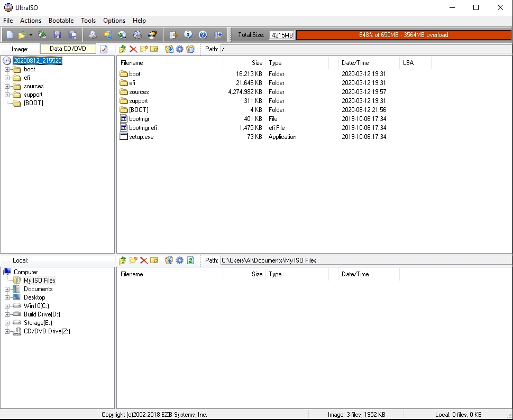This screenshot has width=513, height=420.
Task: Click the Save As multi-floppy icon
Action: pos(72,35)
